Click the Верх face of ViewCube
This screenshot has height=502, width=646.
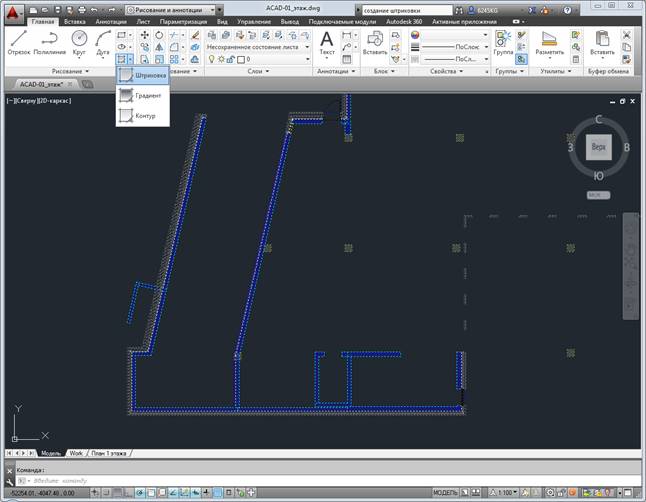[599, 147]
